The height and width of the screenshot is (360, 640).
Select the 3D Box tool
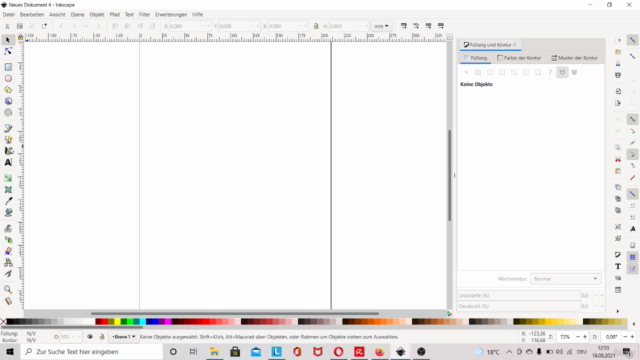click(8, 101)
